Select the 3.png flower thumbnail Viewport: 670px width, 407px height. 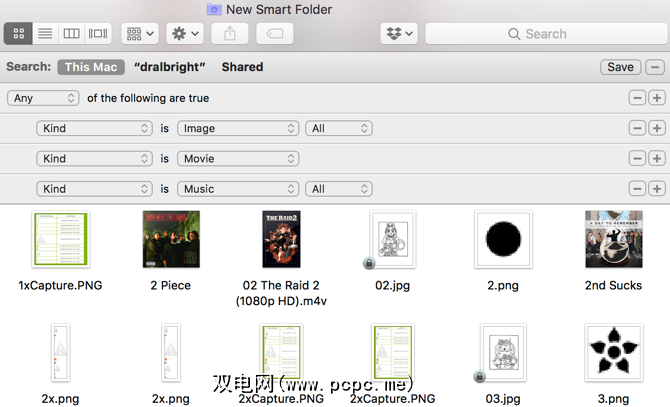pyautogui.click(x=614, y=353)
